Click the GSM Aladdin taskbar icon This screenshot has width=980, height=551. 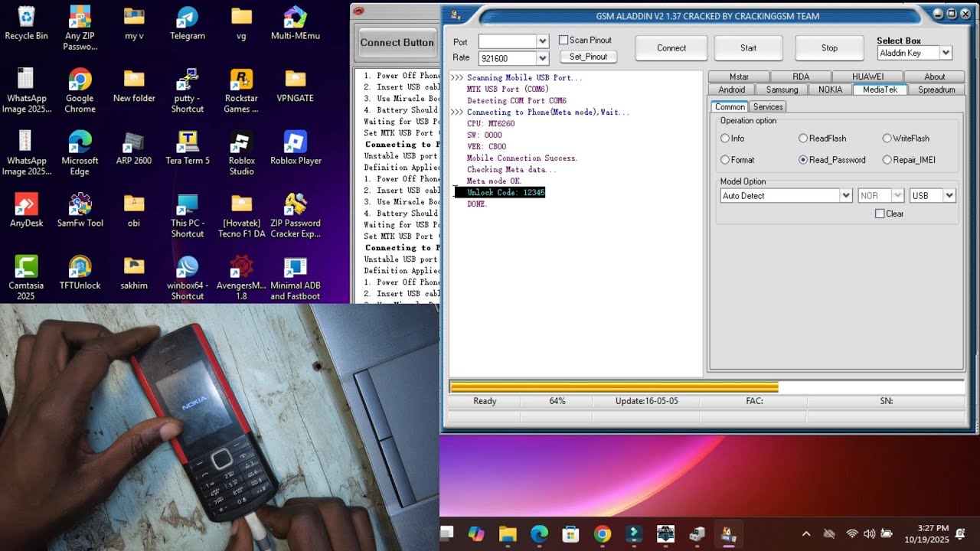(728, 534)
